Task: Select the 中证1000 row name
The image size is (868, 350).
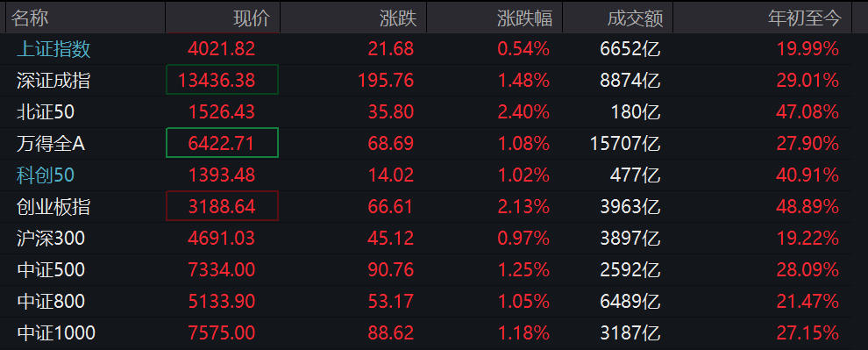Action: (56, 333)
